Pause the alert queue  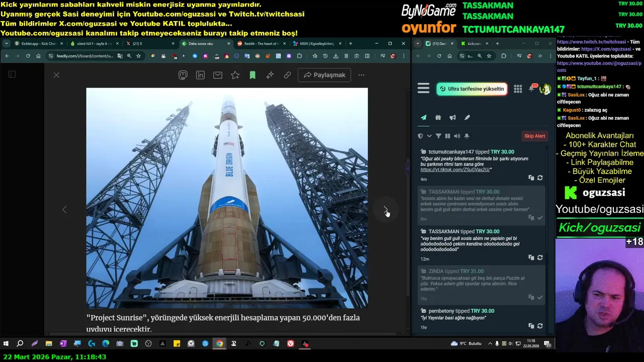447,136
